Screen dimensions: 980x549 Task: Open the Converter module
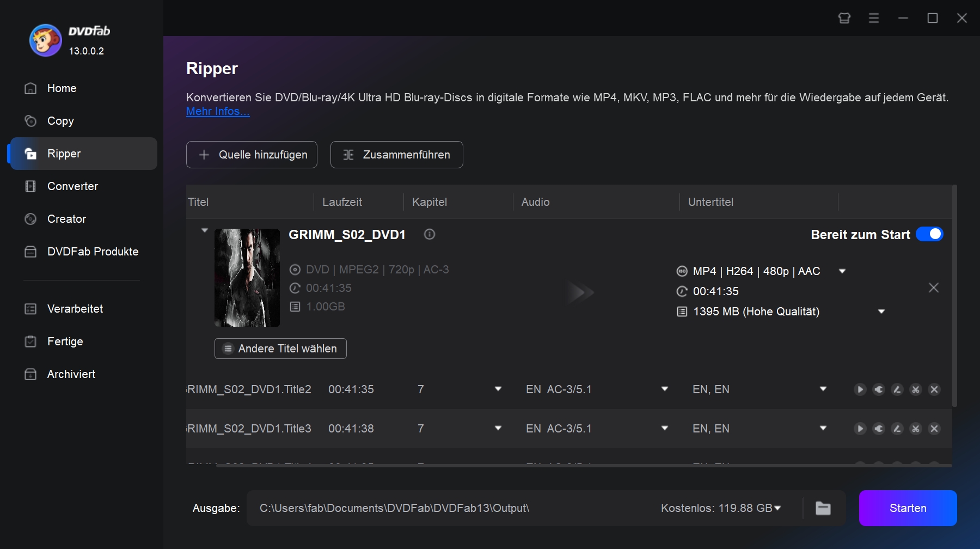84,186
